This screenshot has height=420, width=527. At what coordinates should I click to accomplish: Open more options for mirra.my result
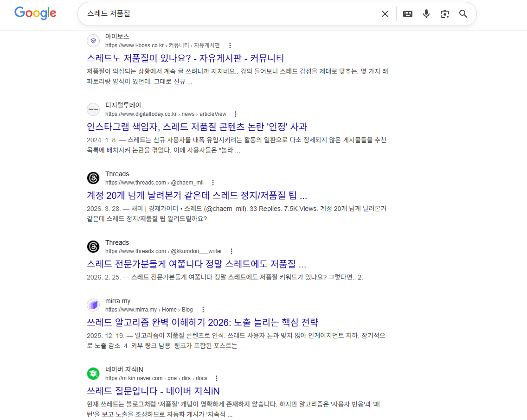click(203, 310)
